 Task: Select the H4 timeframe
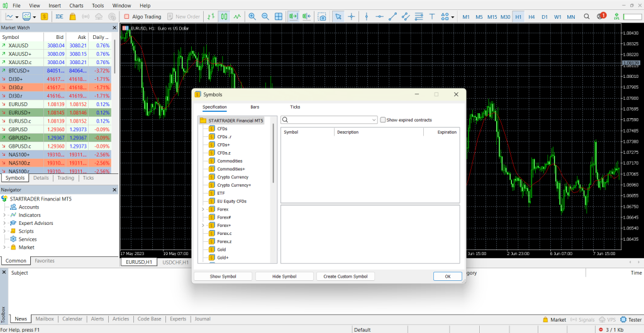(531, 17)
